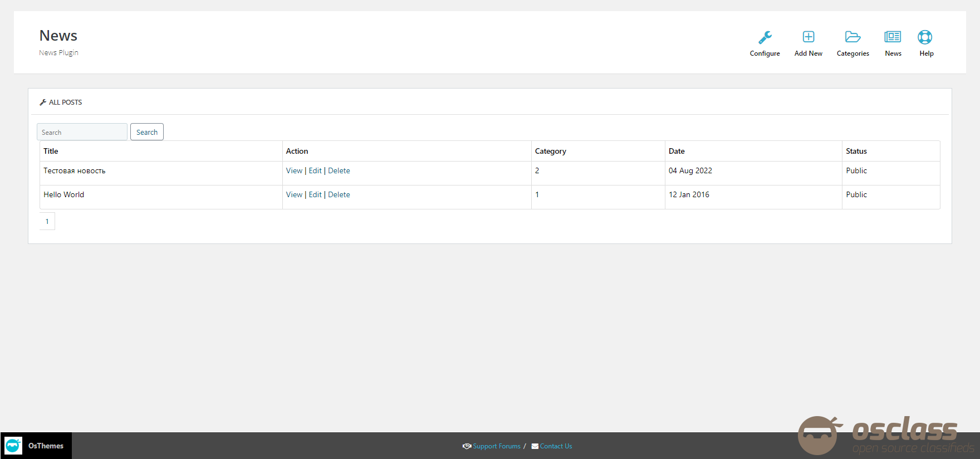The height and width of the screenshot is (459, 980).
Task: Click the osclass ninja logo
Action: pyautogui.click(x=817, y=435)
